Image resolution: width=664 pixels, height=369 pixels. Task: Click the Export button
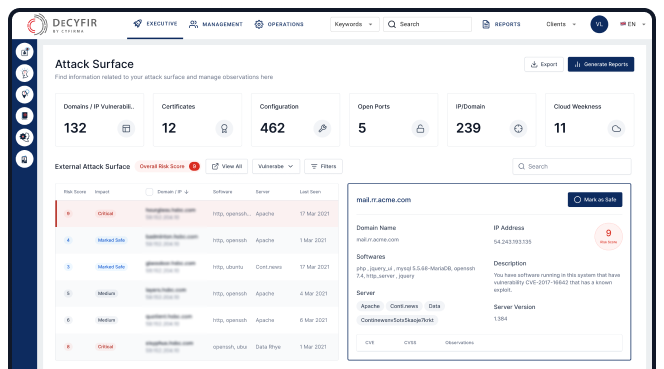(x=544, y=64)
